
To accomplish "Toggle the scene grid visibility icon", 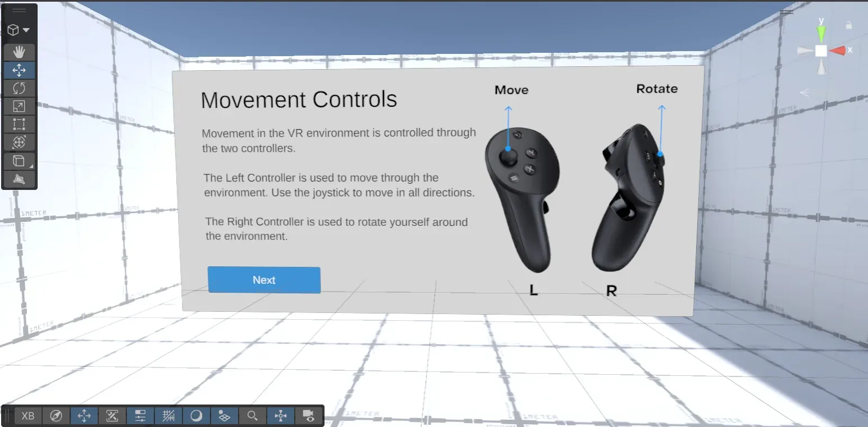I will tap(225, 416).
